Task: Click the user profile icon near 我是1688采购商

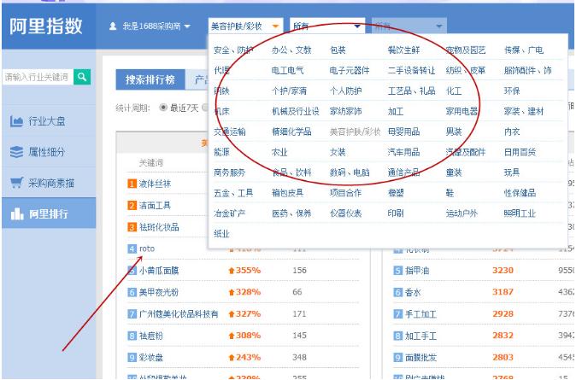Action: [x=113, y=26]
